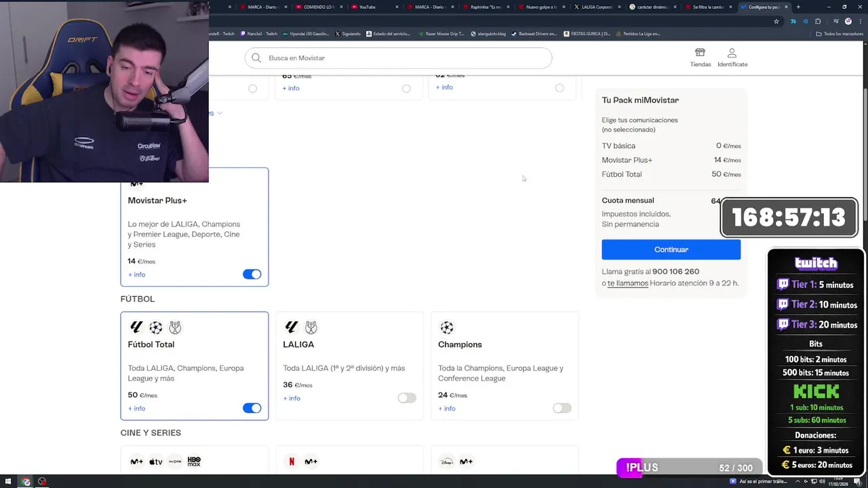The width and height of the screenshot is (868, 488).
Task: Click the Apple TV logo under Cine y Series
Action: click(x=156, y=462)
